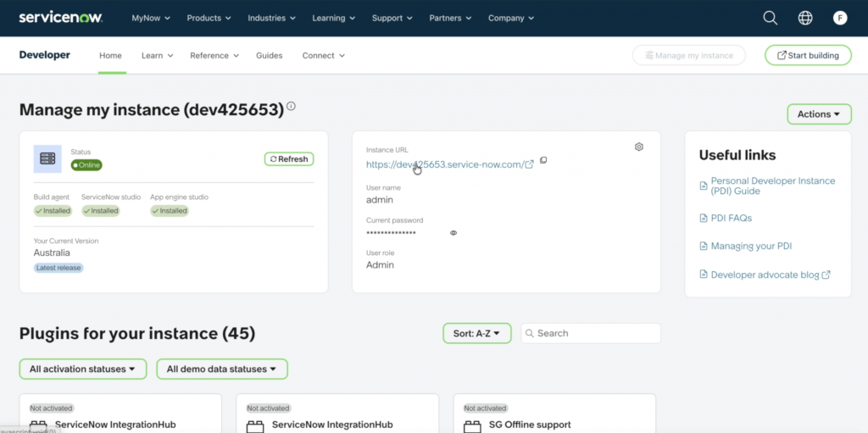Click the Latest release badge
868x433 pixels.
point(58,268)
